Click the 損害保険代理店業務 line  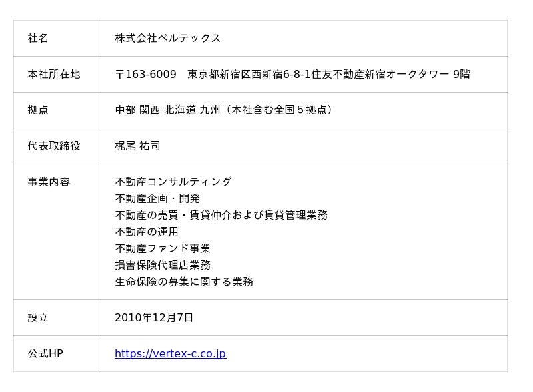163,266
